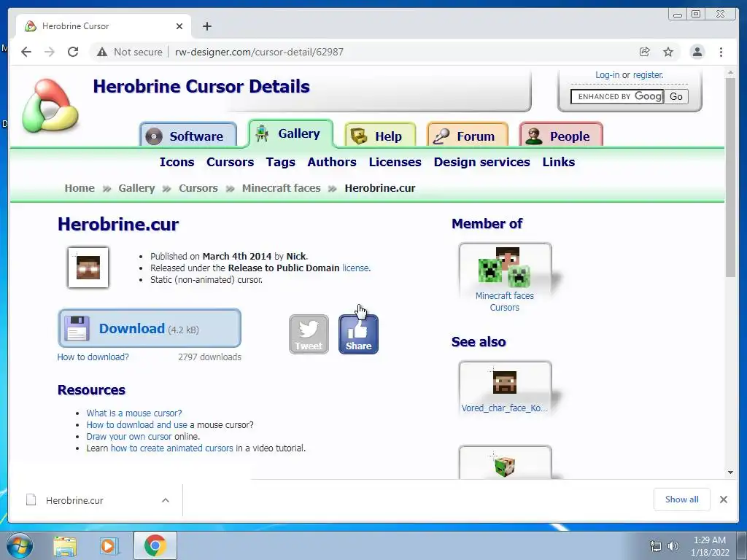Viewport: 747px width, 560px height.
Task: Open the Authors submenu item
Action: click(x=332, y=162)
